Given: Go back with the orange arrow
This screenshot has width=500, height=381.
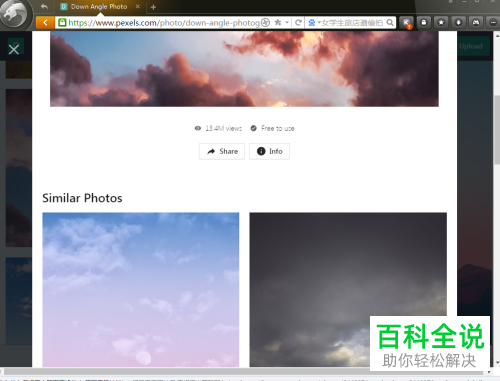Looking at the screenshot, I should 45,23.
